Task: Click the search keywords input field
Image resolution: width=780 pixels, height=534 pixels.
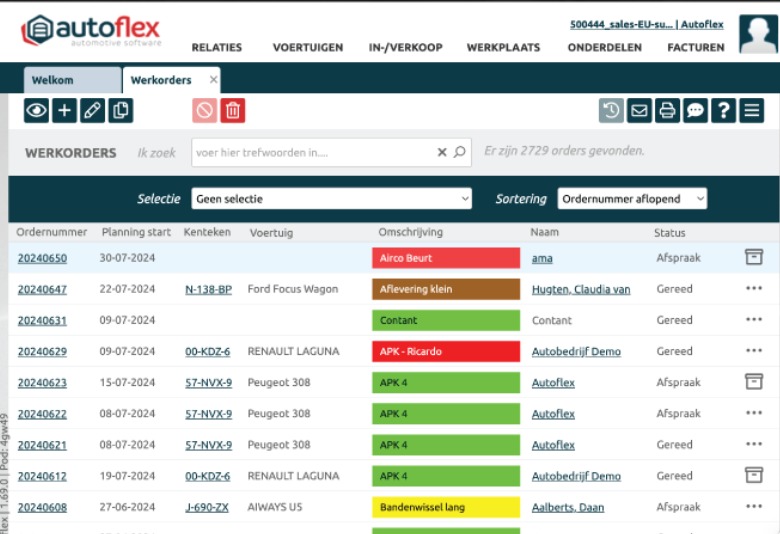Action: click(312, 153)
